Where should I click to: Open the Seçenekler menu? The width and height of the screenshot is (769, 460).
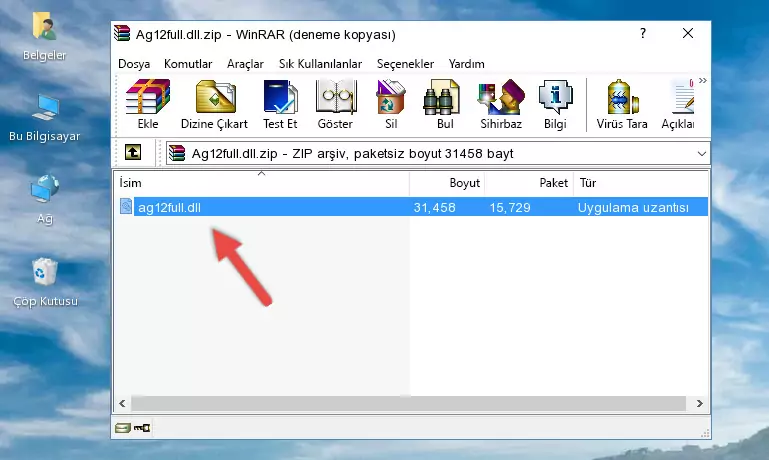pyautogui.click(x=405, y=64)
